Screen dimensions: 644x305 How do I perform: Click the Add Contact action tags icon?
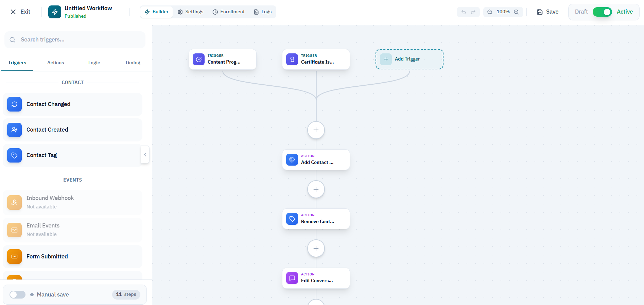pos(292,160)
